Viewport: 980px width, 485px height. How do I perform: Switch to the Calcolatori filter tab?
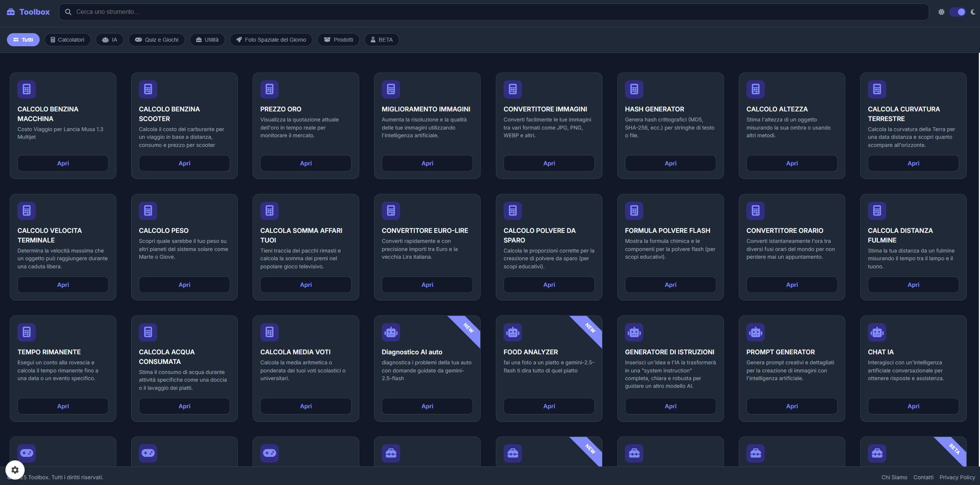(67, 39)
